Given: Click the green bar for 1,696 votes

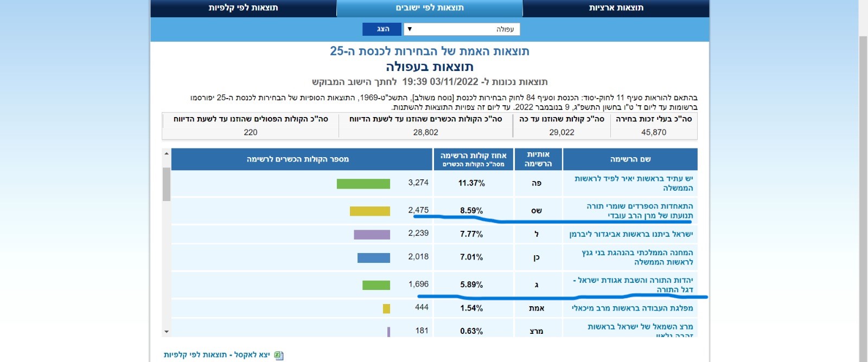Looking at the screenshot, I should pyautogui.click(x=376, y=285).
